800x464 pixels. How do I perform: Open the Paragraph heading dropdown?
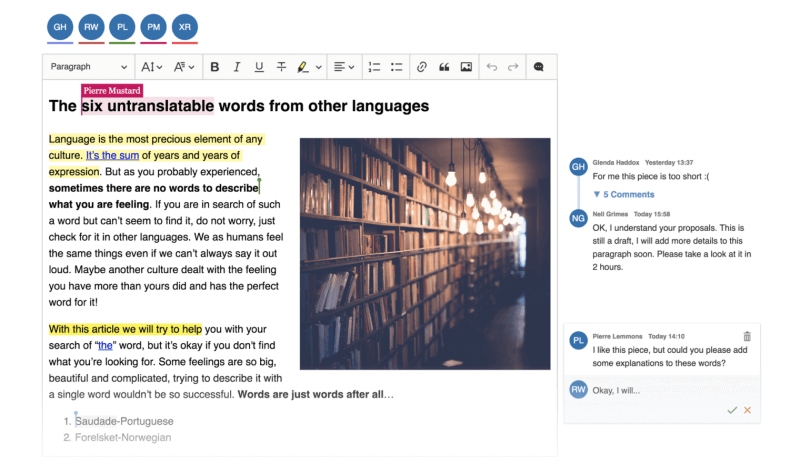88,67
